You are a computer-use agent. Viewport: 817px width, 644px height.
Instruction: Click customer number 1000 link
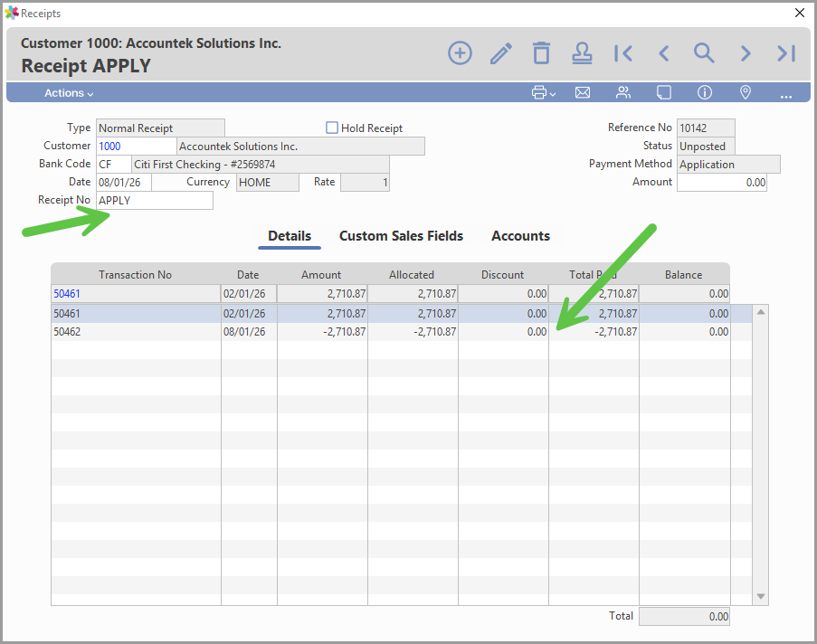pos(109,147)
